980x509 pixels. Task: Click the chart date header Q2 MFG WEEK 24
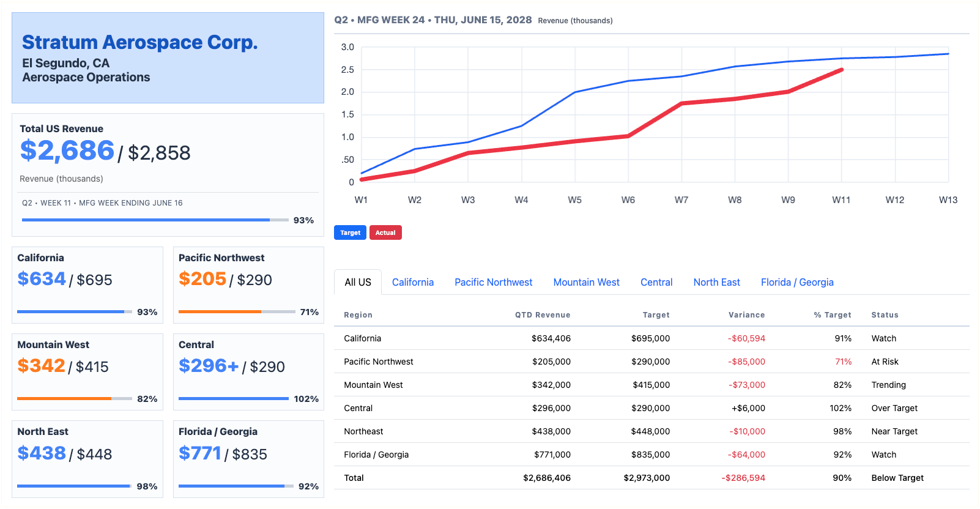coord(433,20)
